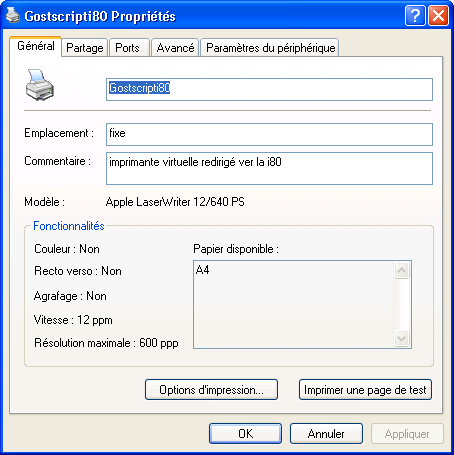454x455 pixels.
Task: Click the small printer icon in title bar
Action: tap(13, 15)
